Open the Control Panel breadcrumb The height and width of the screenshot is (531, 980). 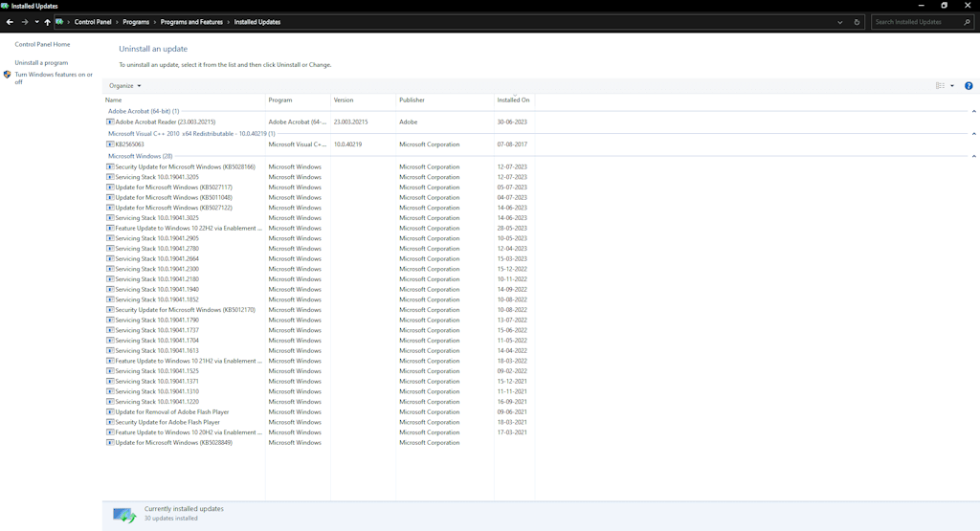pyautogui.click(x=93, y=22)
